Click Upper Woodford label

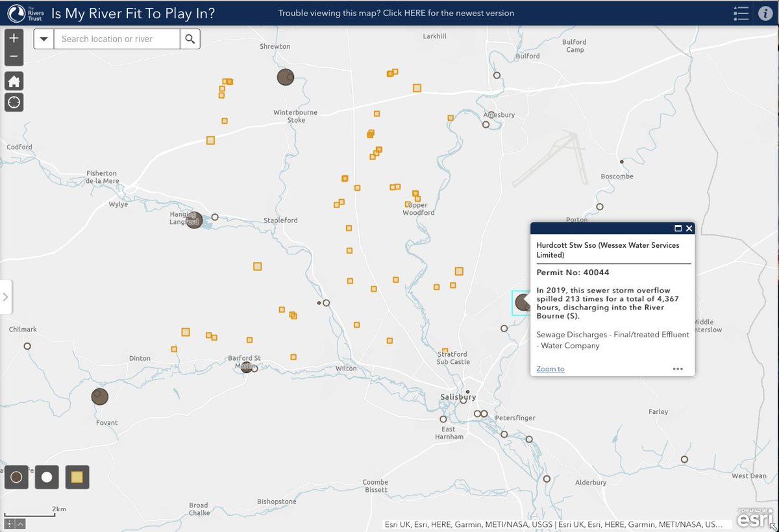tap(418, 209)
